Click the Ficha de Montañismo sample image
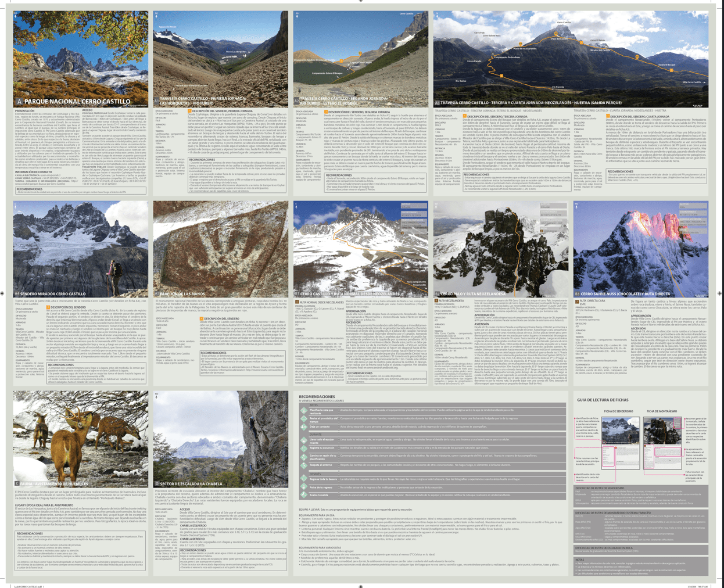 (662, 431)
